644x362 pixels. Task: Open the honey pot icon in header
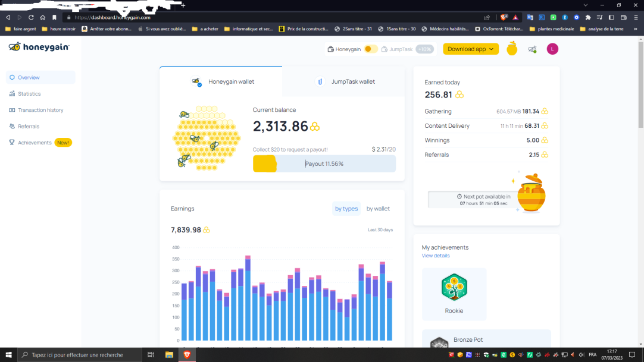(512, 49)
